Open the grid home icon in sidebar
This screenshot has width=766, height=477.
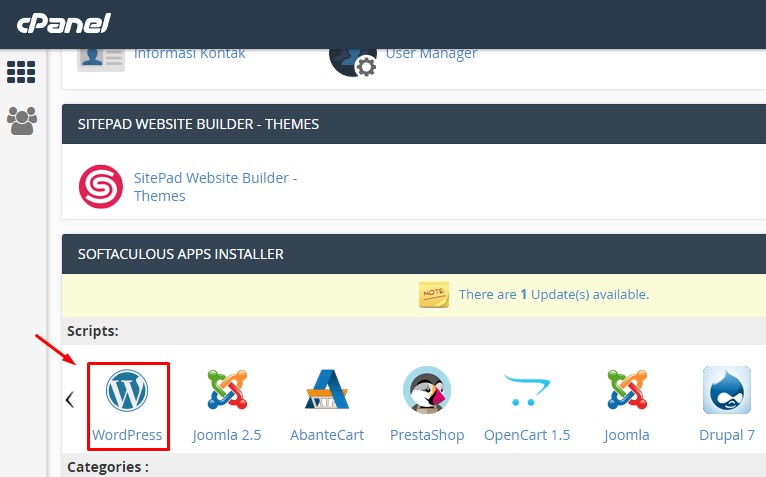pos(21,72)
